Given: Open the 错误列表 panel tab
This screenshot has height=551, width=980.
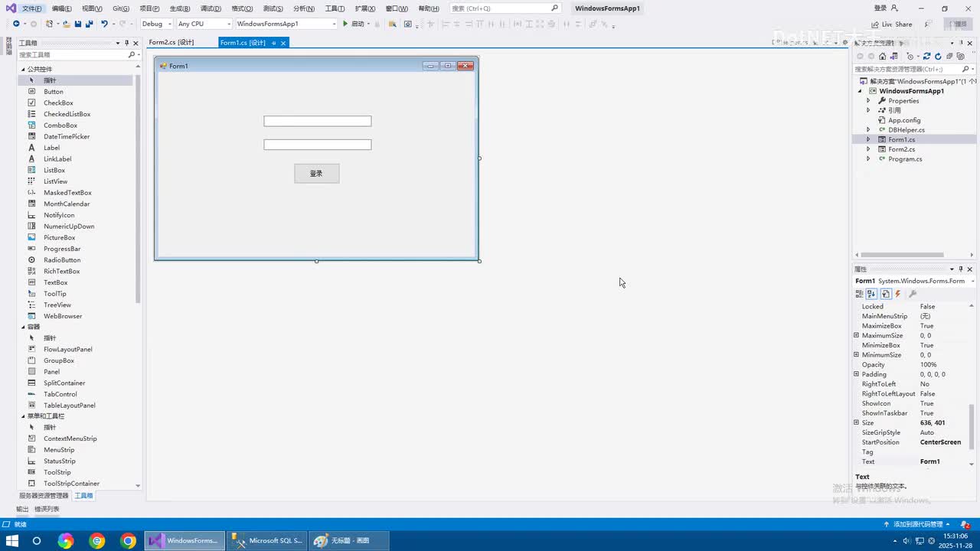Looking at the screenshot, I should coord(47,509).
